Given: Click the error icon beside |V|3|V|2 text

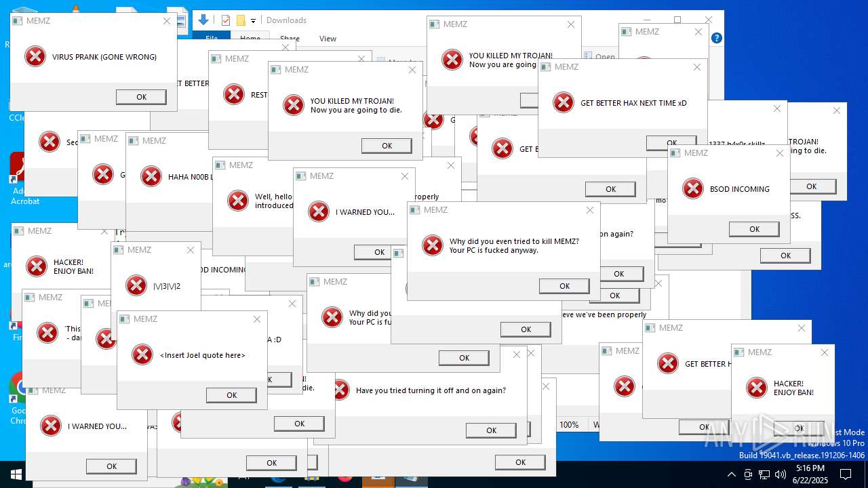Looking at the screenshot, I should point(136,285).
